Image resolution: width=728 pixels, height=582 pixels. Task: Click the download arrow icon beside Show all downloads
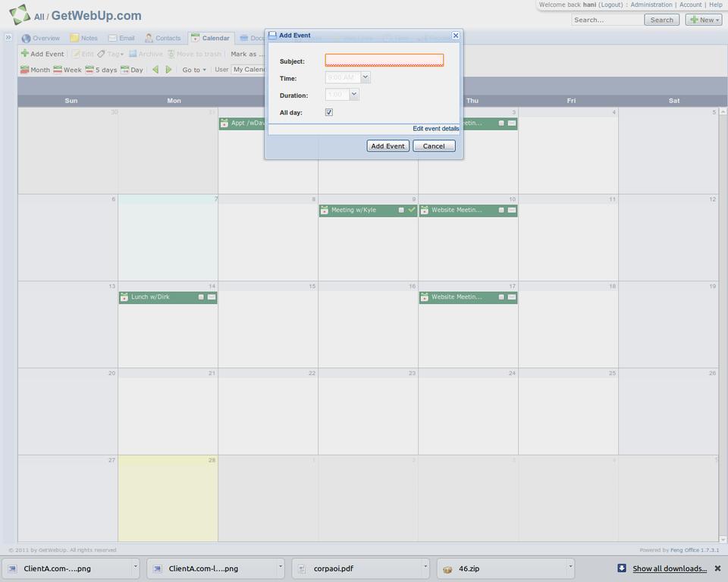pos(622,568)
